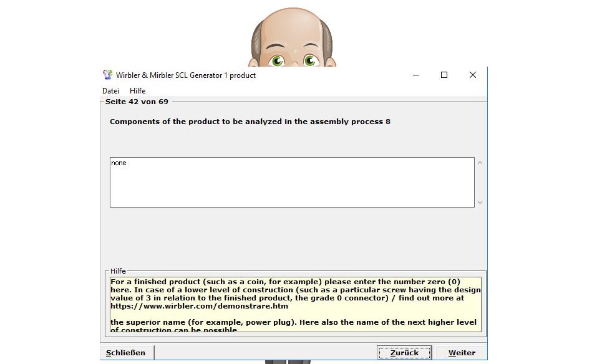Click the cartoon man's right green eye
597x364 pixels.
310,60
